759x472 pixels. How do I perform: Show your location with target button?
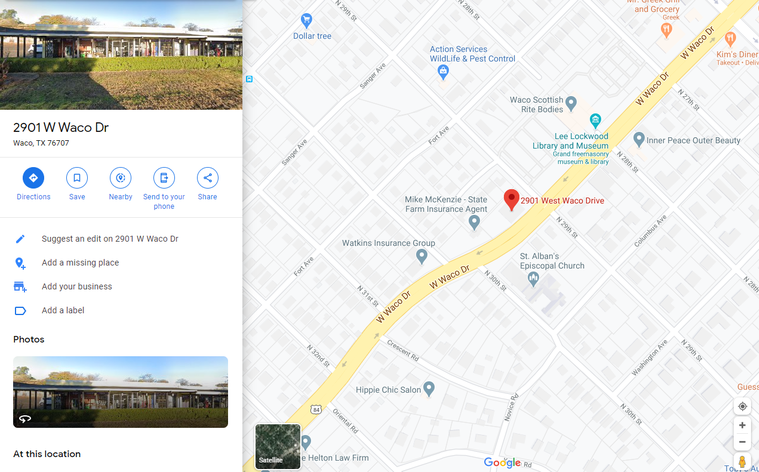[x=742, y=406]
